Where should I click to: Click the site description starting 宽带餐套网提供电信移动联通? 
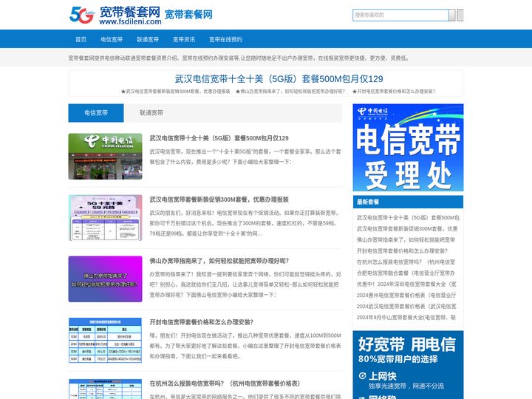pos(239,58)
